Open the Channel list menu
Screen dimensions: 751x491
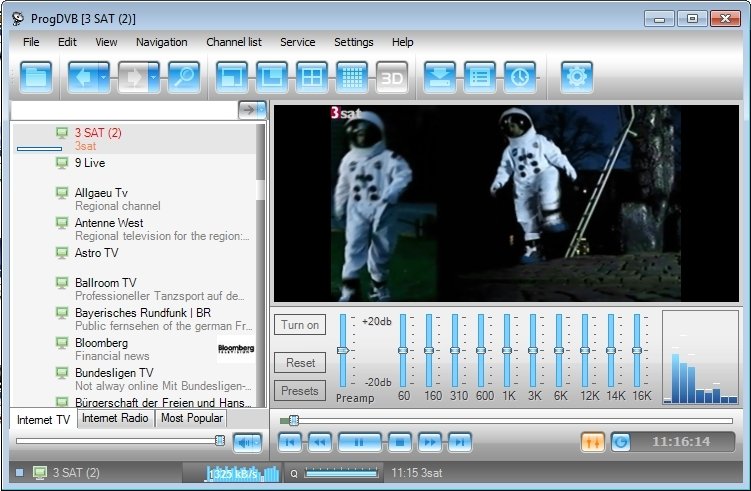[234, 42]
